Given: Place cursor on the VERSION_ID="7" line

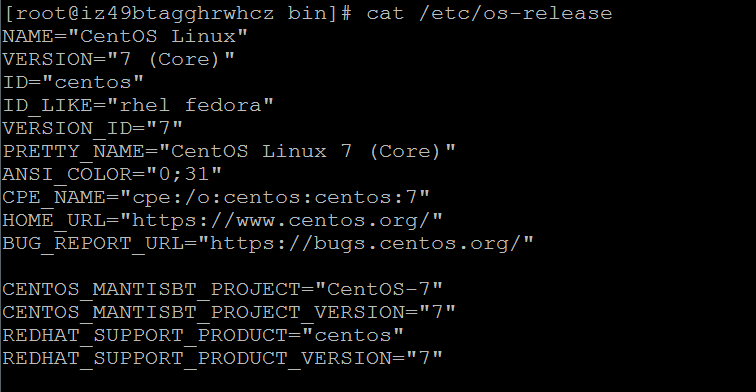Looking at the screenshot, I should 93,129.
